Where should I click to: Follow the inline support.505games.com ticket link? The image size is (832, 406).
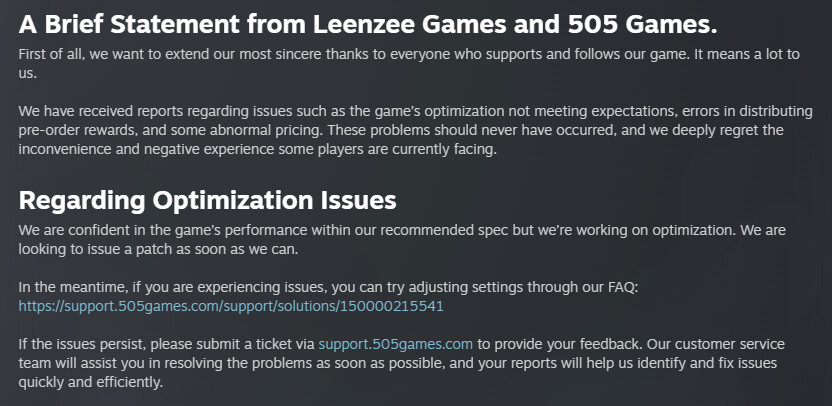click(x=395, y=344)
